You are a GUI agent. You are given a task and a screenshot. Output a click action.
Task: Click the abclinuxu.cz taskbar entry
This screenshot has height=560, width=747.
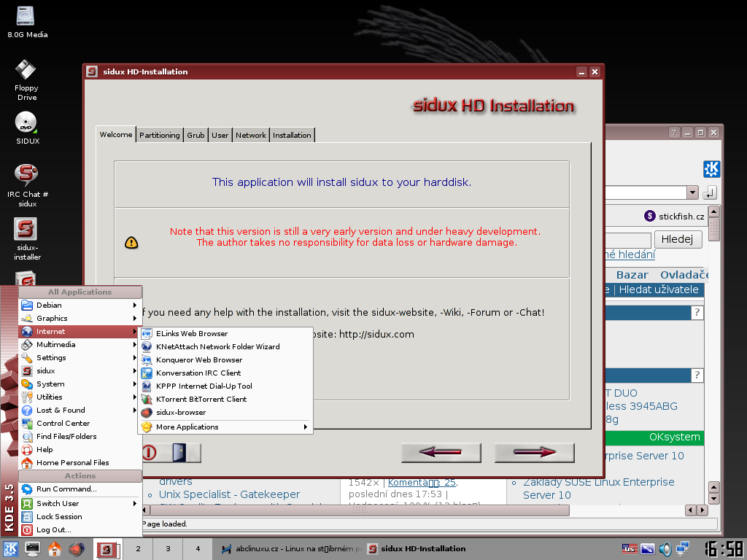(292, 549)
